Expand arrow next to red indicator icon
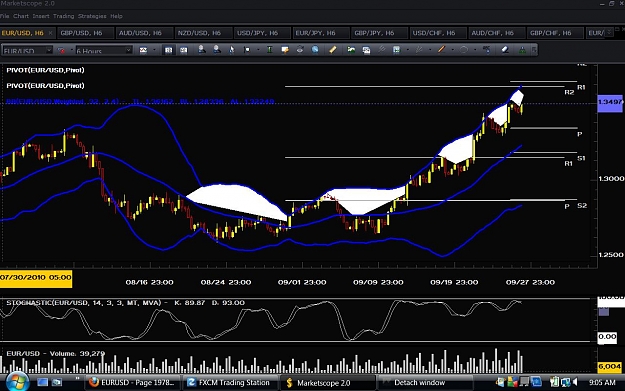625x391 pixels. point(71,50)
